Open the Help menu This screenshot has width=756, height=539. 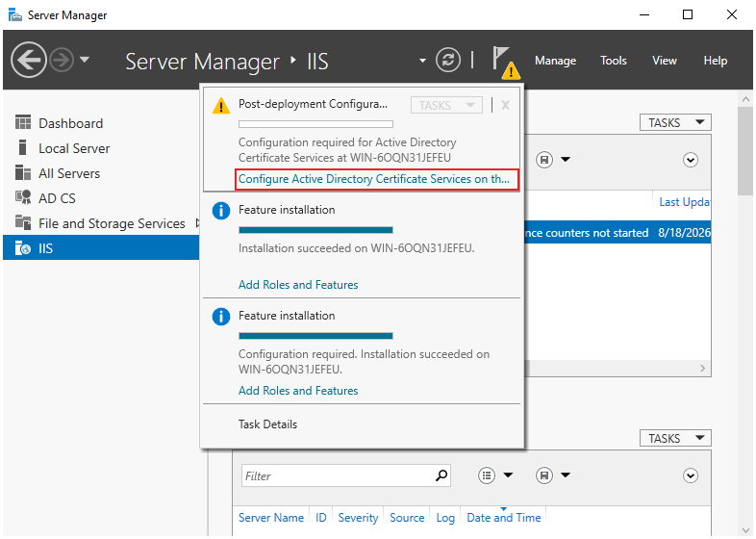(x=715, y=61)
